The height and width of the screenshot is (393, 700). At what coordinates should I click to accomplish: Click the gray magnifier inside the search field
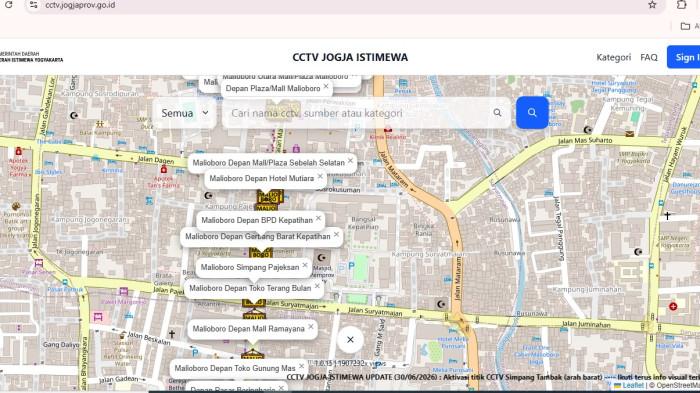pos(497,113)
